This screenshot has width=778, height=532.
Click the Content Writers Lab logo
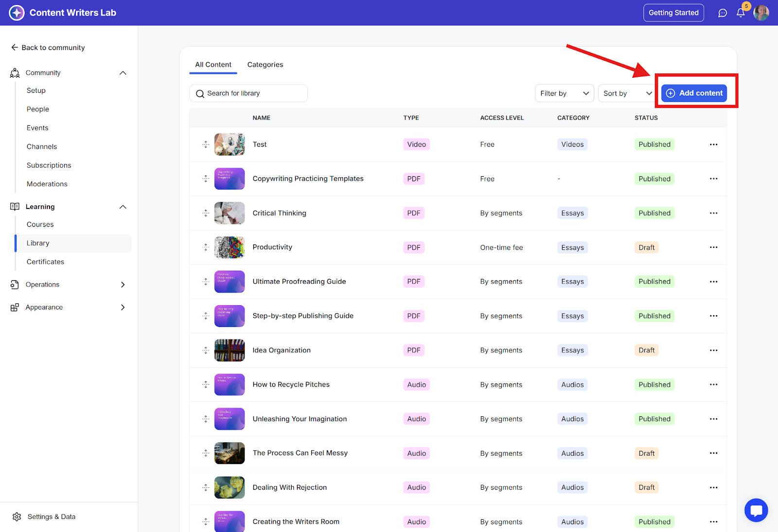coord(17,13)
